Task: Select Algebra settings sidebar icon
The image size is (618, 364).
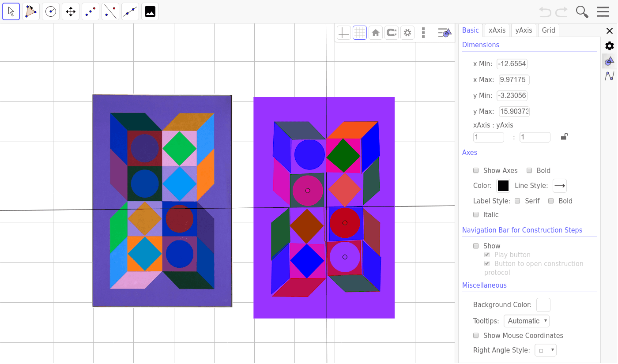Action: click(x=610, y=76)
